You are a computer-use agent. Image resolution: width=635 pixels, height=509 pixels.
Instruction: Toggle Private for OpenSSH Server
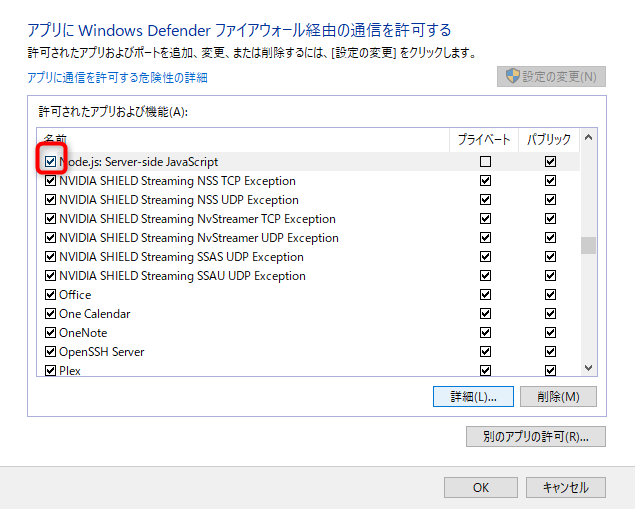click(x=485, y=352)
